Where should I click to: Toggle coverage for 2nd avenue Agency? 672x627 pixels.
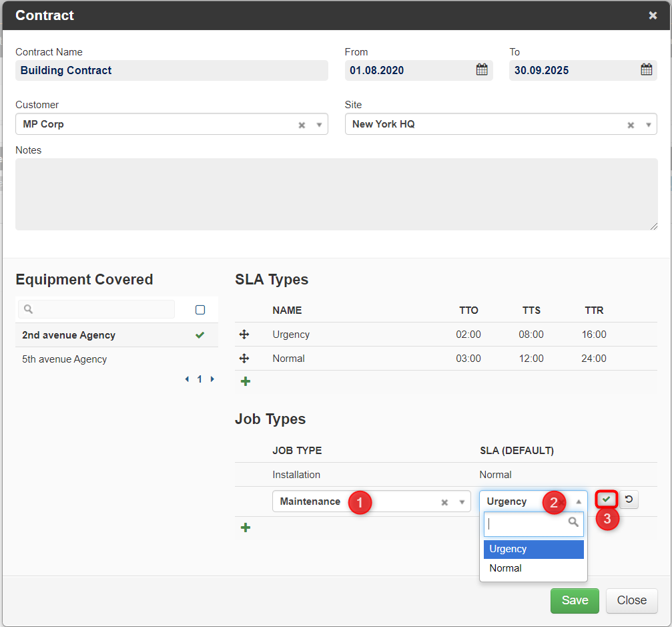click(x=200, y=335)
